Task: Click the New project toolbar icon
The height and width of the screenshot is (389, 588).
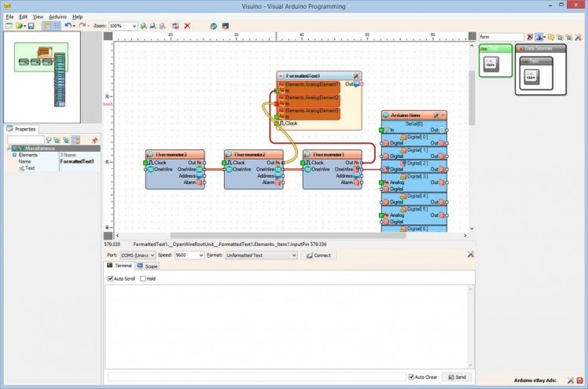Action: [x=9, y=26]
